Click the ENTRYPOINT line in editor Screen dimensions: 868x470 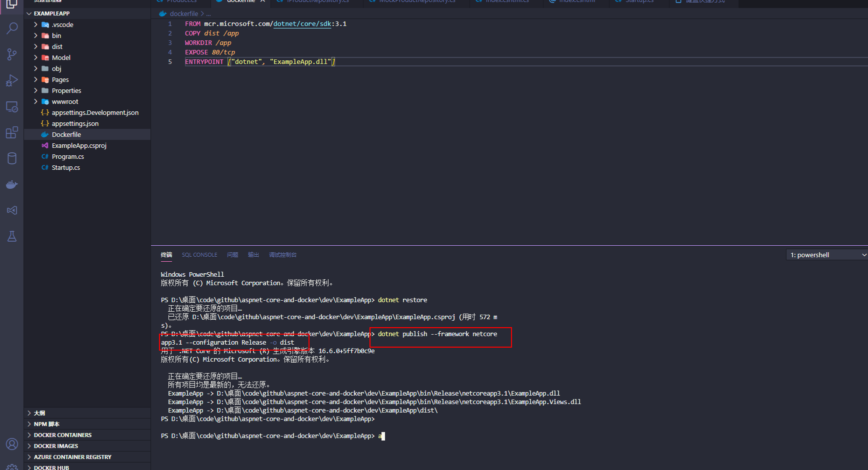click(x=260, y=61)
